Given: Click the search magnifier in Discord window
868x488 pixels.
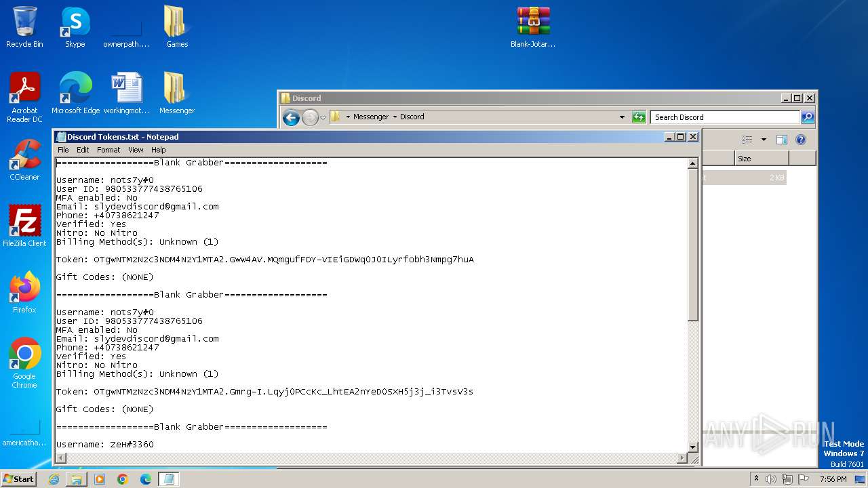Looking at the screenshot, I should tap(807, 117).
